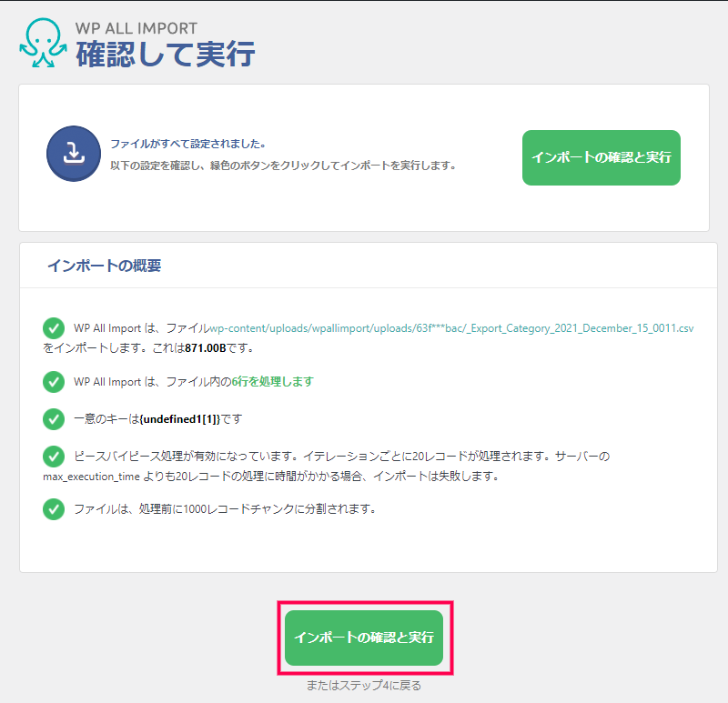The width and height of the screenshot is (728, 703).
Task: Click the 以下の設定を確認し instruction text
Action: click(x=283, y=166)
